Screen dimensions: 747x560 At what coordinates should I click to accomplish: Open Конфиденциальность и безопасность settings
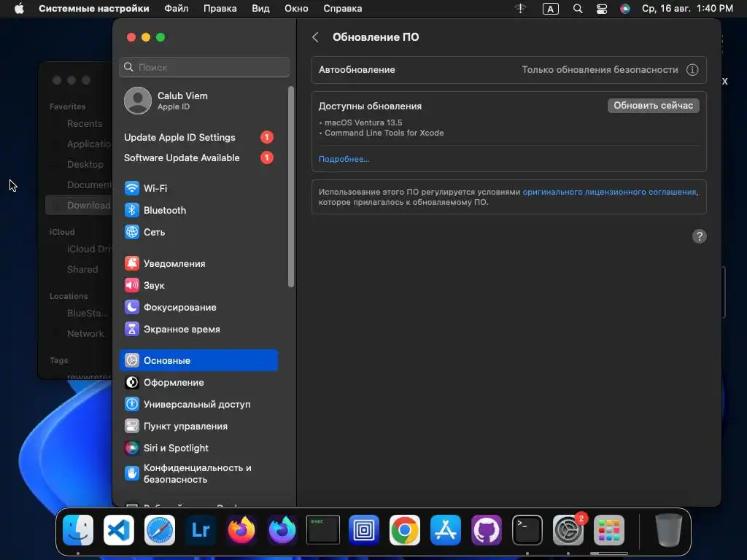tap(198, 473)
